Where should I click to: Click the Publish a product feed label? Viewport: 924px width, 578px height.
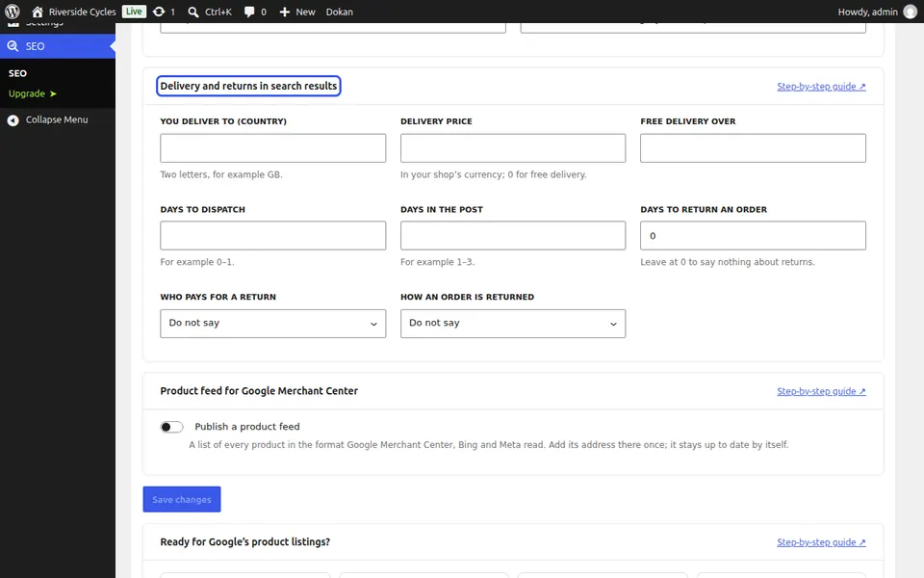[247, 427]
